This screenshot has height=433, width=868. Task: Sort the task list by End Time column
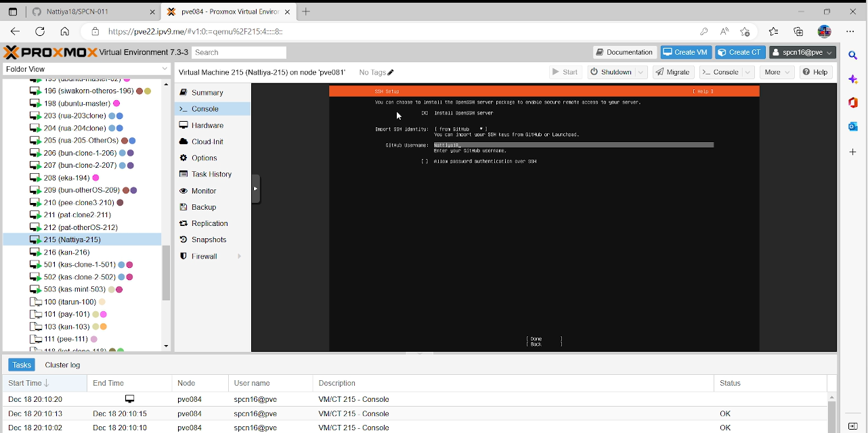[x=129, y=383]
